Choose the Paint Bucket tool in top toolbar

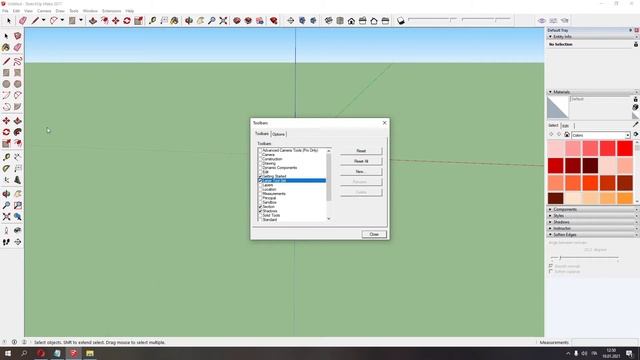[174, 20]
